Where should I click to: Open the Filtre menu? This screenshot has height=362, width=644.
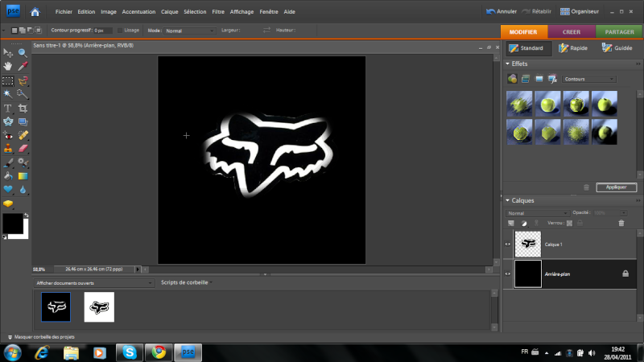click(218, 12)
